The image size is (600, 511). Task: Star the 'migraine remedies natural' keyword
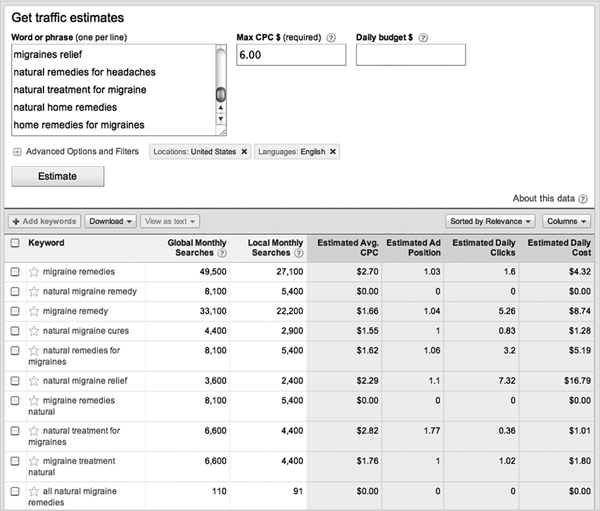pos(34,401)
